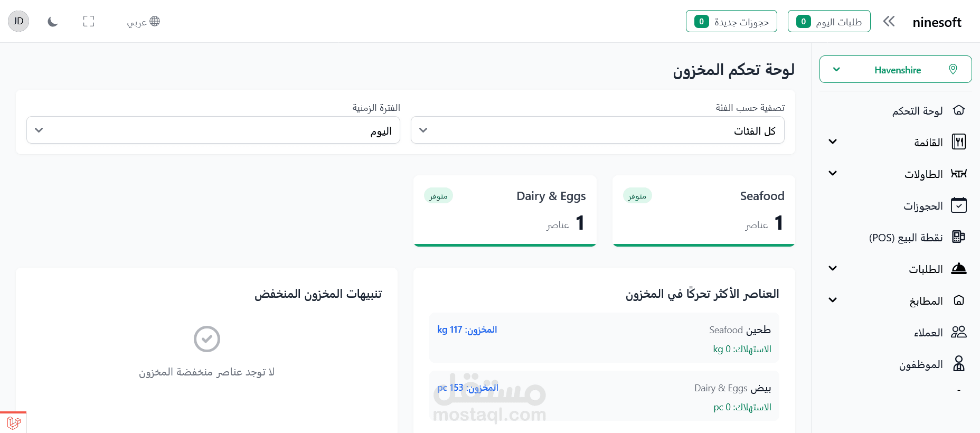Click the الطاولات tables icon
980x433 pixels.
[958, 174]
